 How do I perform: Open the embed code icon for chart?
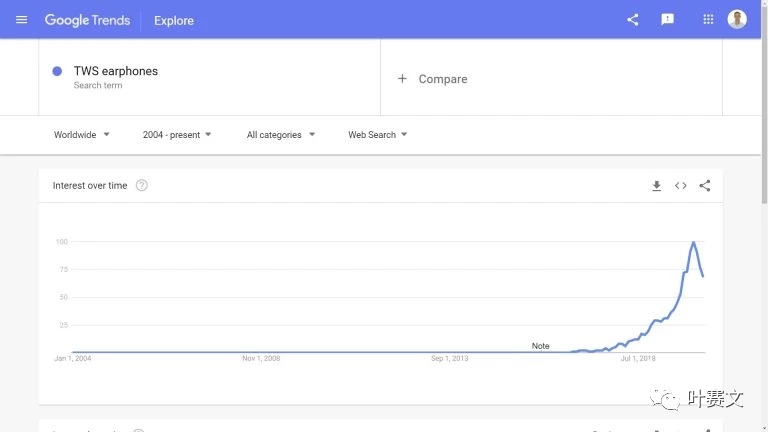point(680,186)
